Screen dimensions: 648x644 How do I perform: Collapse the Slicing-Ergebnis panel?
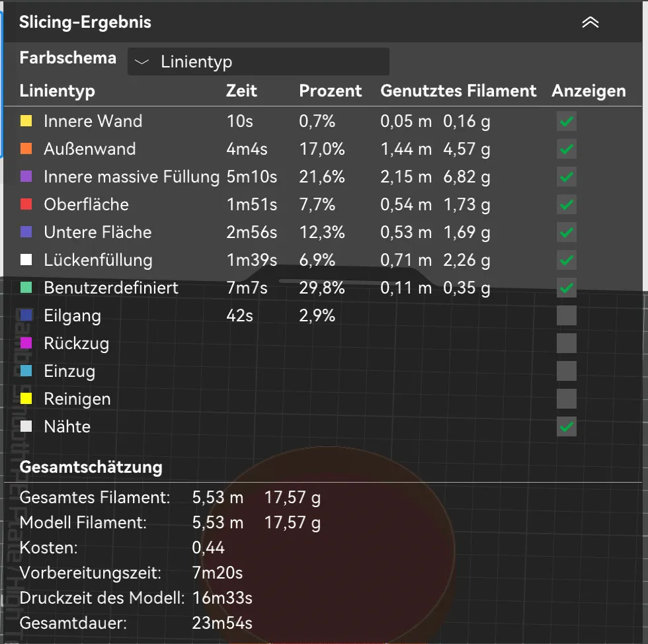click(590, 22)
